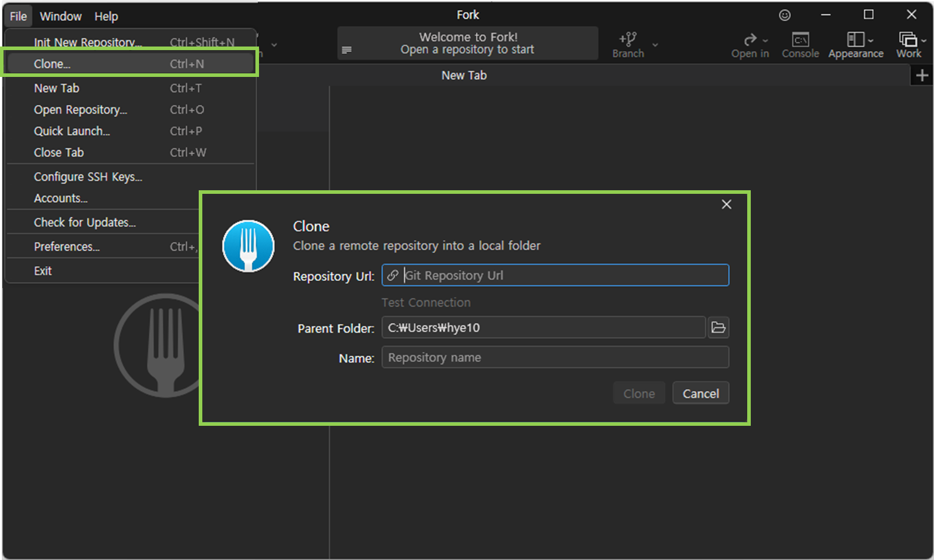The image size is (934, 560).
Task: Click the Welcome to Fork status box
Action: [x=468, y=43]
